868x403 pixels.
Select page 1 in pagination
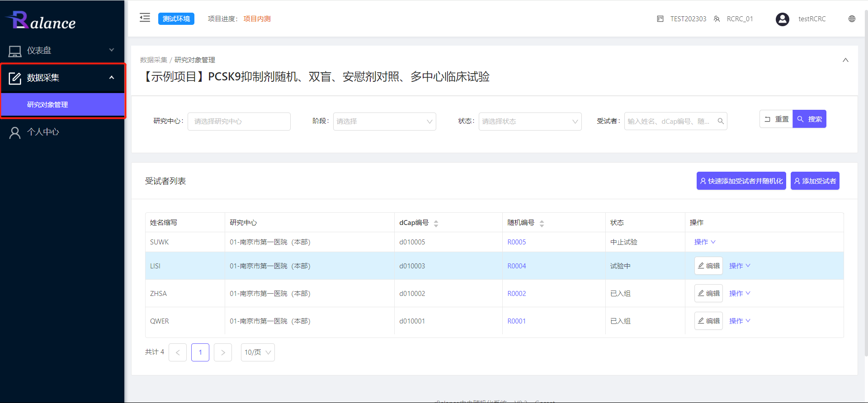pos(200,352)
